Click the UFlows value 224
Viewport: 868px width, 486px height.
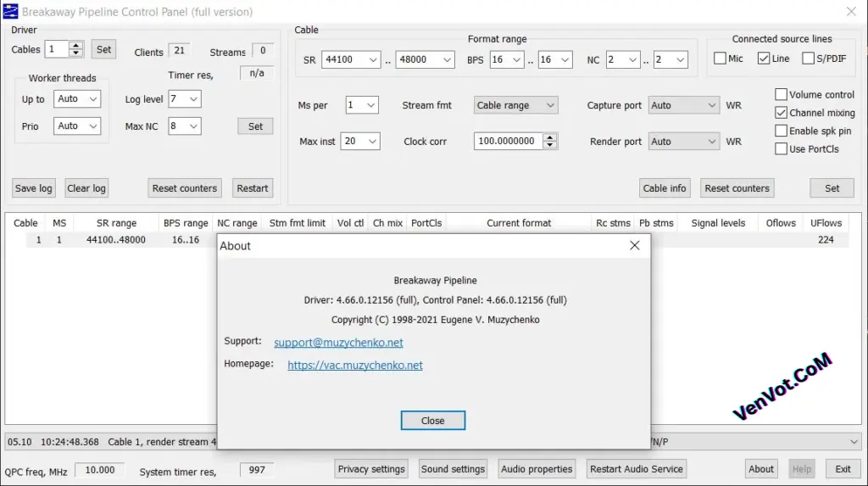click(826, 240)
